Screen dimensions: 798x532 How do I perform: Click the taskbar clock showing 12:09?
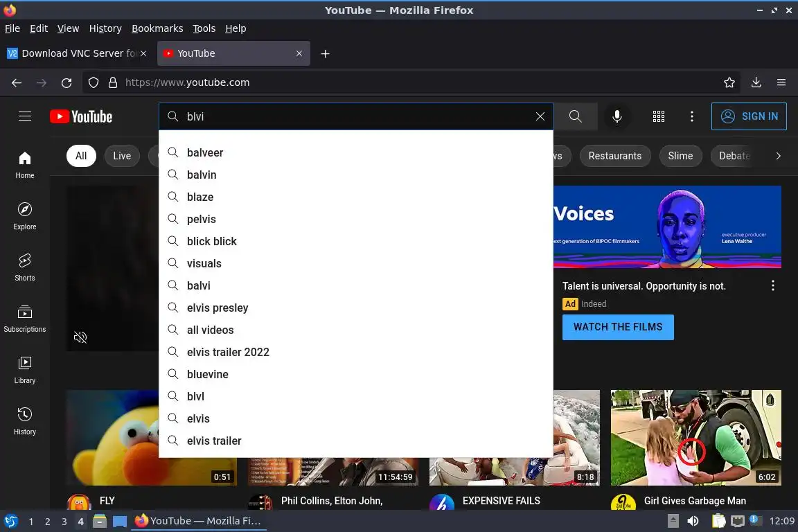(x=781, y=521)
